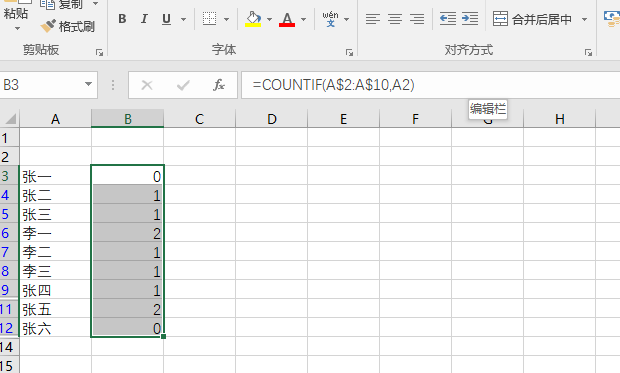Expand the Name Box dropdown showing B3
The image size is (620, 373).
(89, 84)
